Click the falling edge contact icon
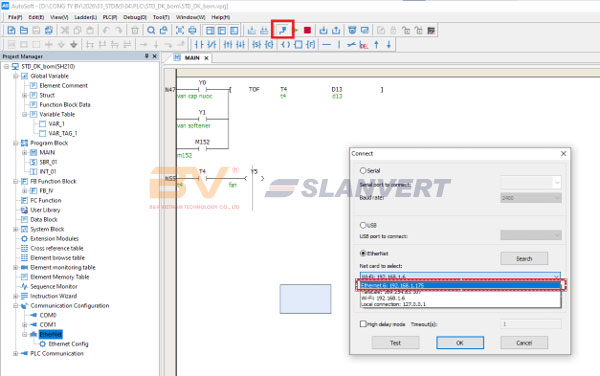600x376 pixels. click(240, 45)
